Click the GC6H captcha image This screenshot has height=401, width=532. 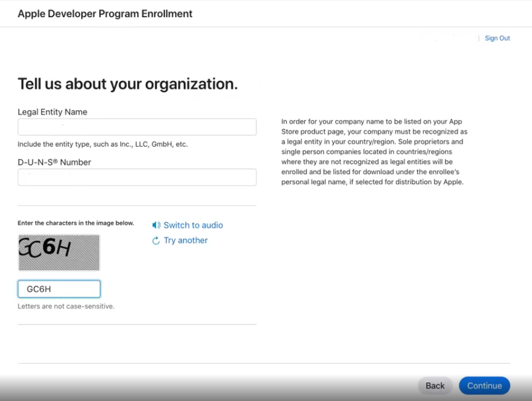(59, 253)
